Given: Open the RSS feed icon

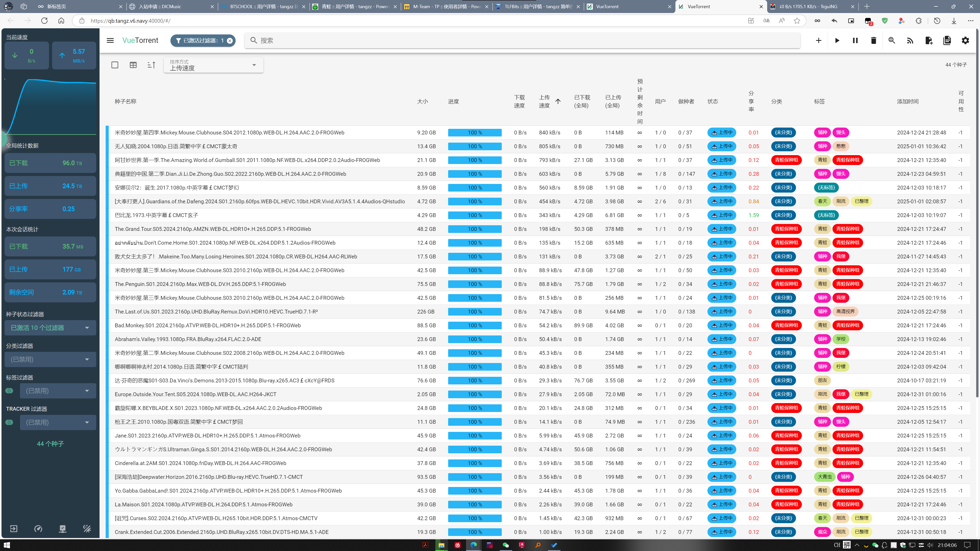Looking at the screenshot, I should [x=910, y=41].
